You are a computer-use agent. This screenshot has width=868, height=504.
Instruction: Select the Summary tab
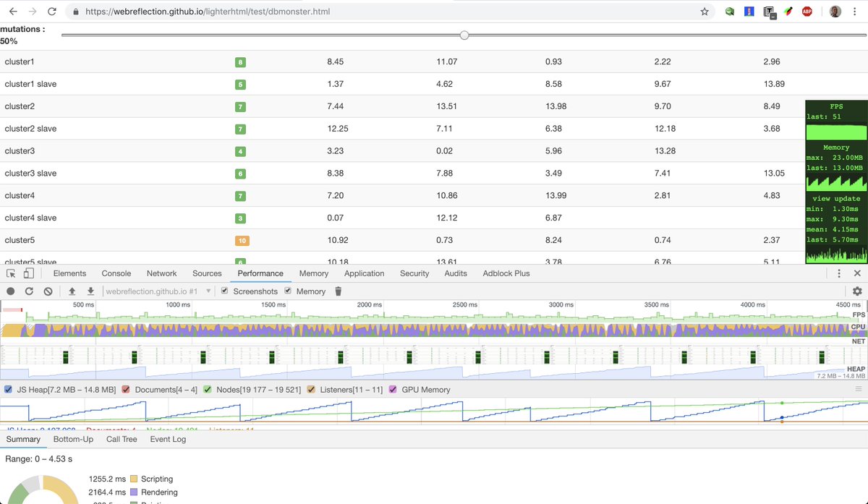coord(23,439)
